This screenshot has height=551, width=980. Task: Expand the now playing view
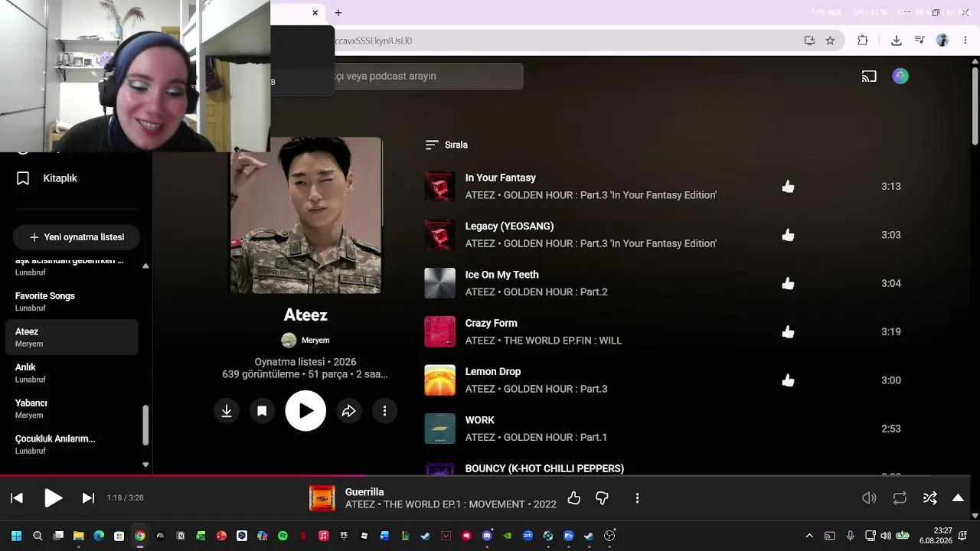(958, 498)
